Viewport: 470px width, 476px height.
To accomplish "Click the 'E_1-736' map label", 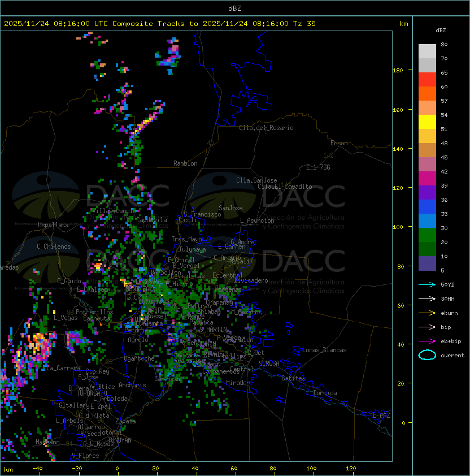I will pos(318,167).
